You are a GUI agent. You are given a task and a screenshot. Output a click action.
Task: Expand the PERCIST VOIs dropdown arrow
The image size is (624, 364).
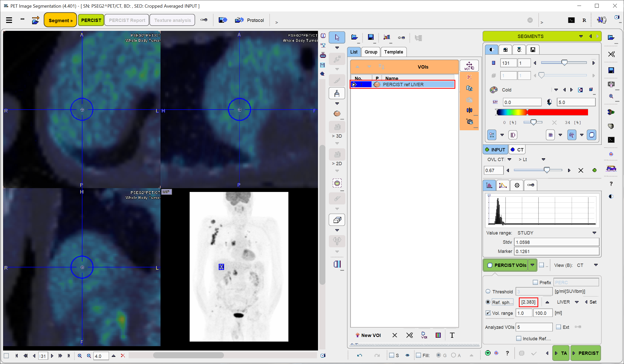[532, 265]
